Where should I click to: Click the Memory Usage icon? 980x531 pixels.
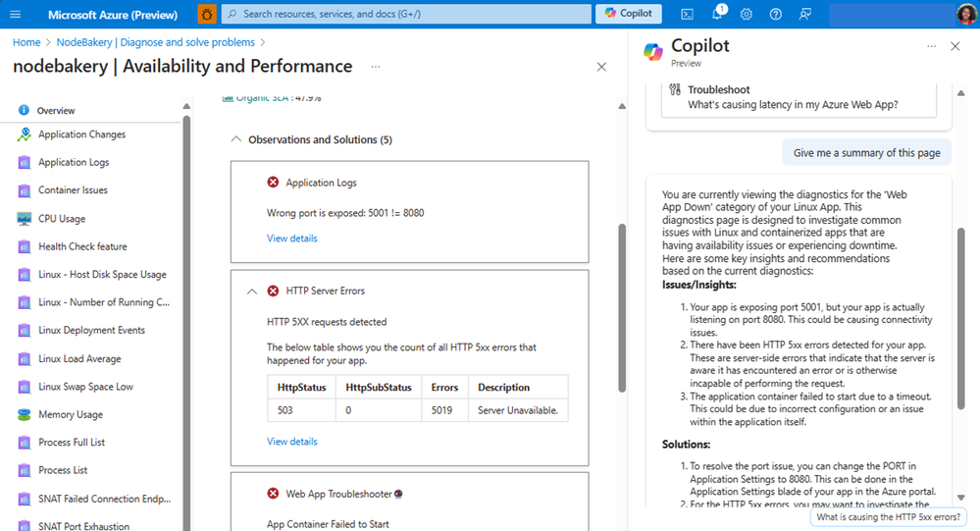pyautogui.click(x=24, y=414)
